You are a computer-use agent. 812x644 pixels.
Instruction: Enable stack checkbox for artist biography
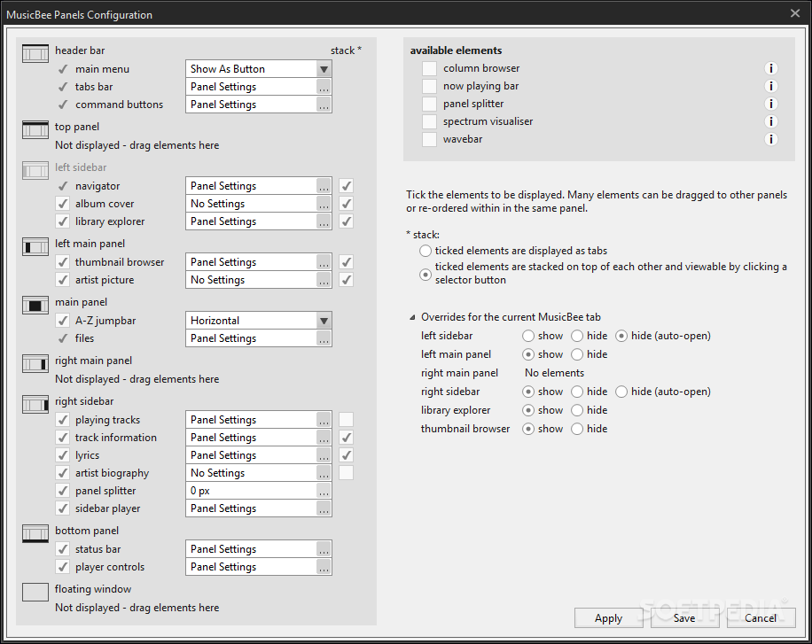coord(346,473)
